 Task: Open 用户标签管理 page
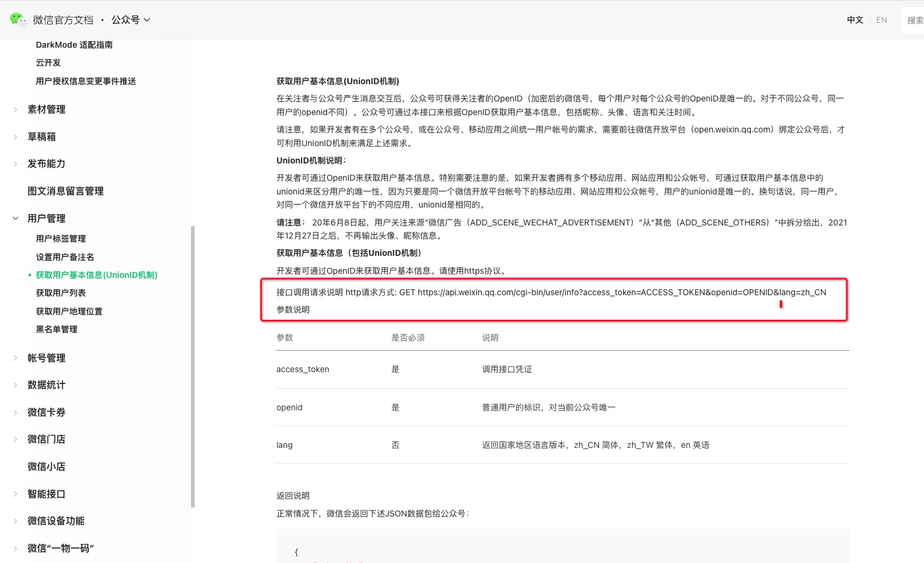pyautogui.click(x=61, y=239)
